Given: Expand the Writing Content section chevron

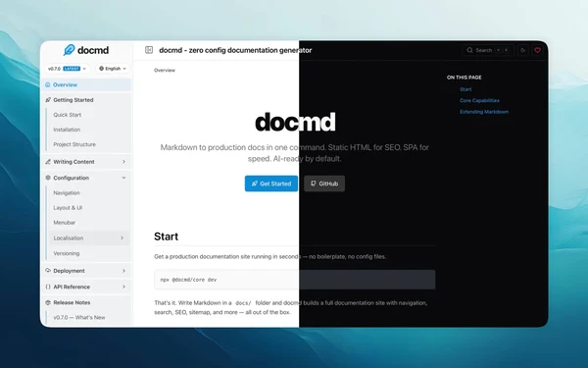Looking at the screenshot, I should click(123, 162).
